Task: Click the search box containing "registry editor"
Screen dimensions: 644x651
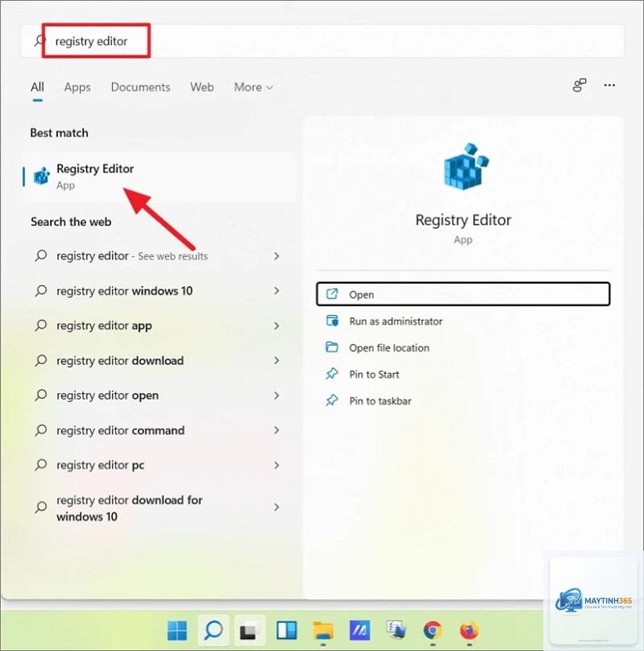Action: click(322, 41)
